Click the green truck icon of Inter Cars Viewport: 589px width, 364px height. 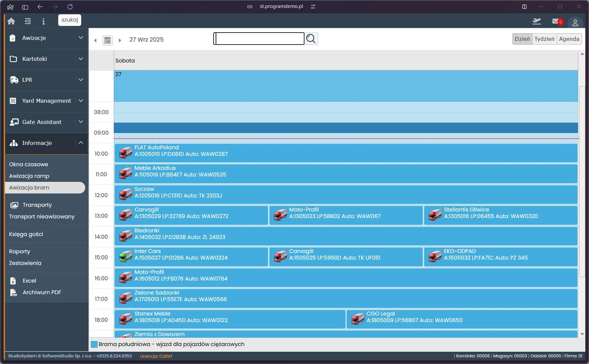point(125,256)
